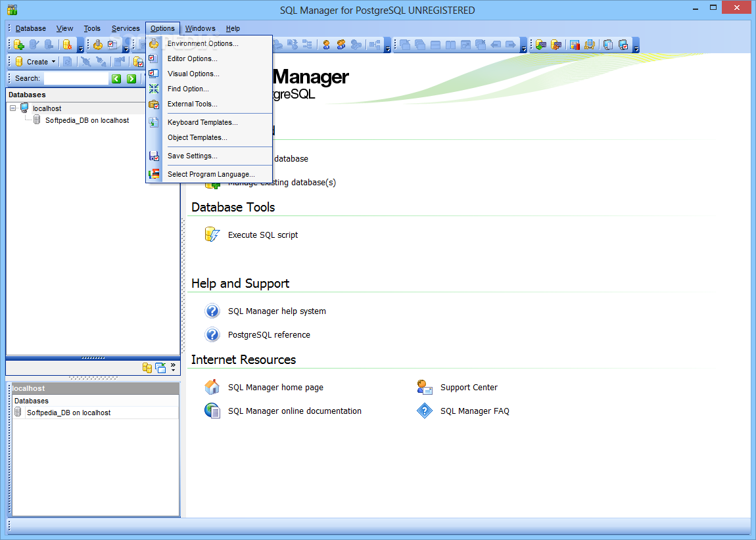Screen dimensions: 756x540
Task: Open the SQL Manager FAQ link
Action: pos(475,411)
